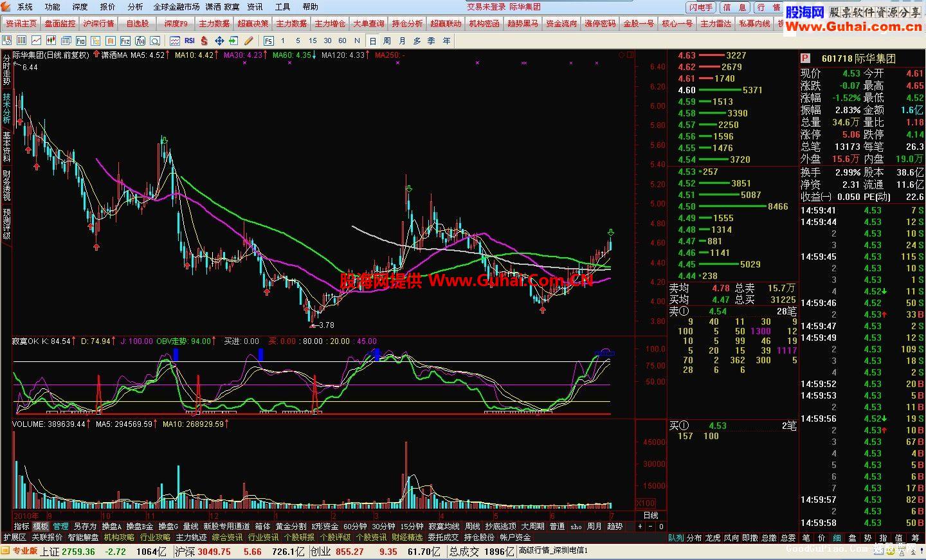Click the red dollar sign icon

pos(204,41)
